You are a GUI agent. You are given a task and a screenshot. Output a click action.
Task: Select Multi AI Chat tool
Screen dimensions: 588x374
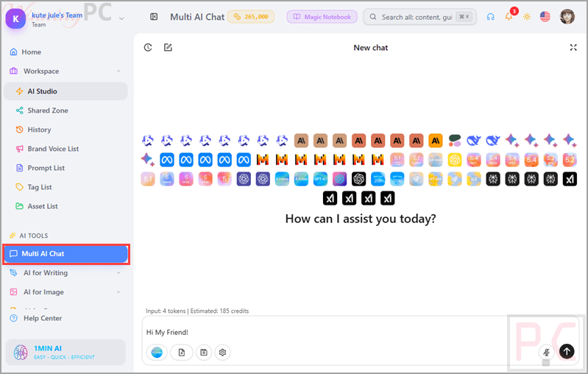coord(66,254)
